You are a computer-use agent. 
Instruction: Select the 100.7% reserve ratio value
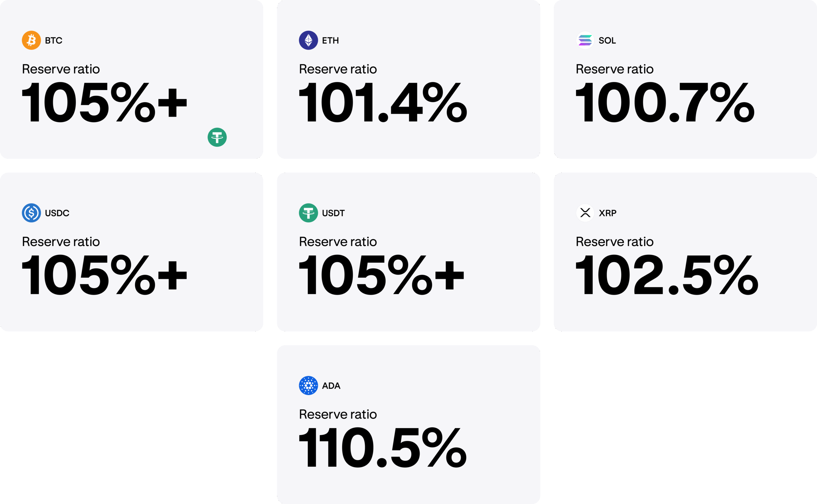(x=664, y=102)
